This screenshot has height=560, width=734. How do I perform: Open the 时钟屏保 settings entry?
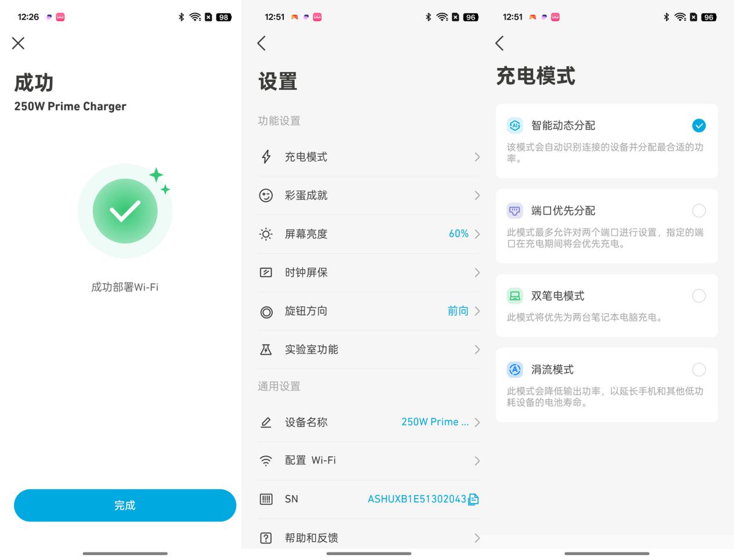tap(369, 272)
